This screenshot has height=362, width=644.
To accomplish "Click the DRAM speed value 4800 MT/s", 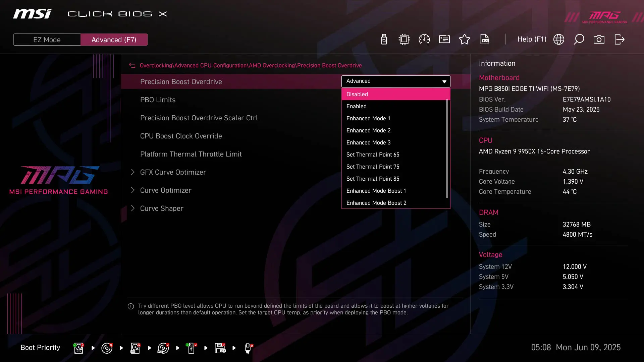I will coord(578,235).
